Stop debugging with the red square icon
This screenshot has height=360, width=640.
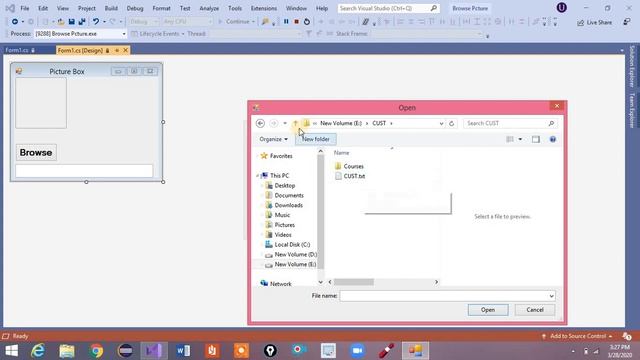pos(297,22)
